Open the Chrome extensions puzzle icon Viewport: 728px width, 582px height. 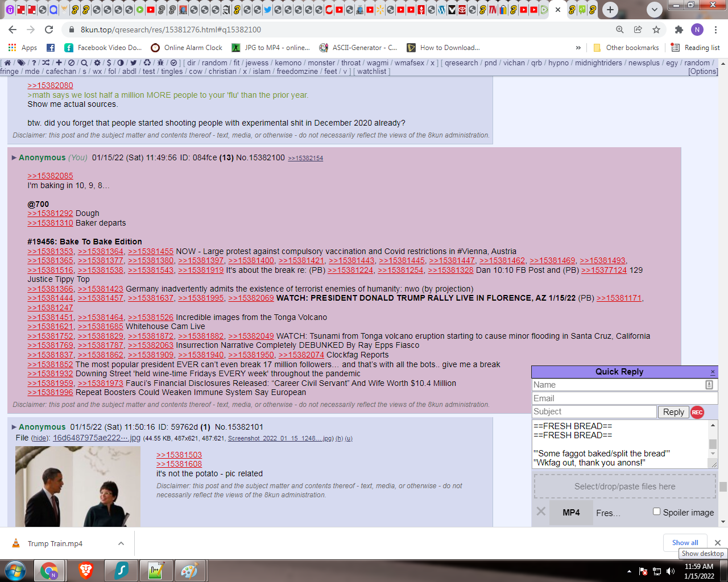point(679,30)
